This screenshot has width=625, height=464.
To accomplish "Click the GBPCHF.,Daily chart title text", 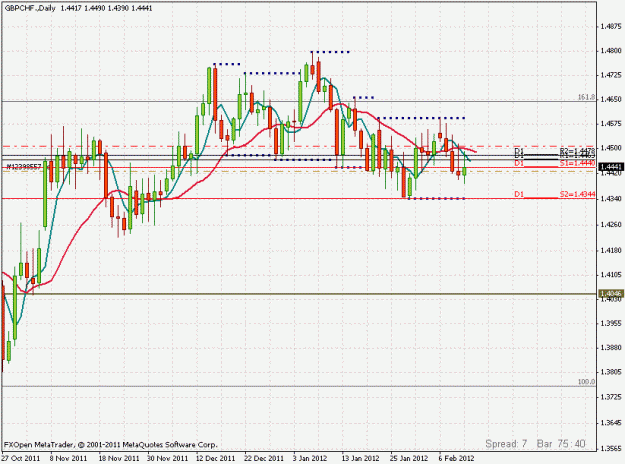I will pyautogui.click(x=30, y=8).
